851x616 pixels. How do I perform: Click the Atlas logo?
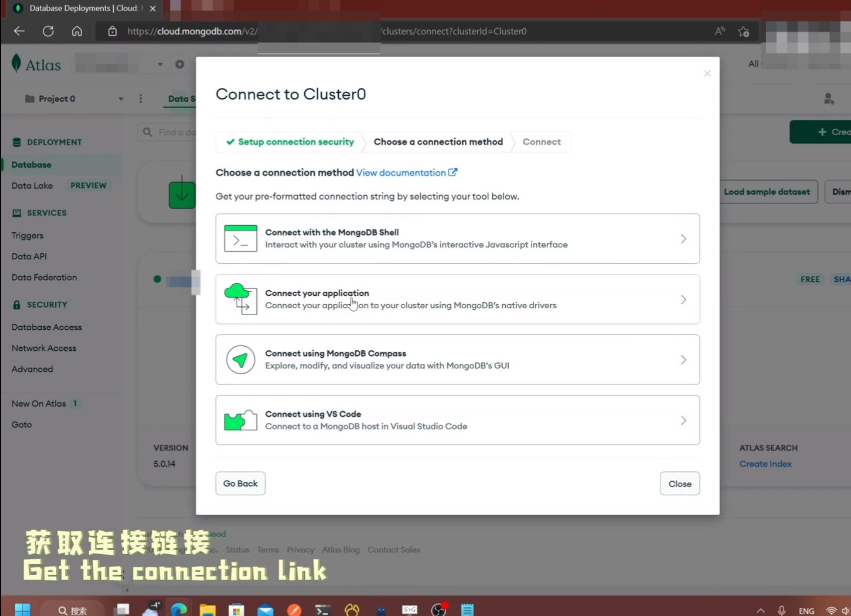click(36, 64)
